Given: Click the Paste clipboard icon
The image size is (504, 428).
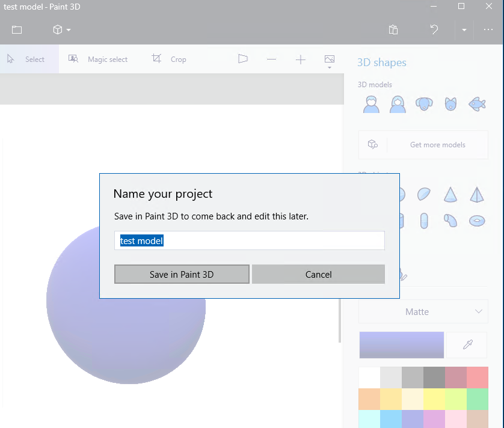Looking at the screenshot, I should tap(393, 29).
